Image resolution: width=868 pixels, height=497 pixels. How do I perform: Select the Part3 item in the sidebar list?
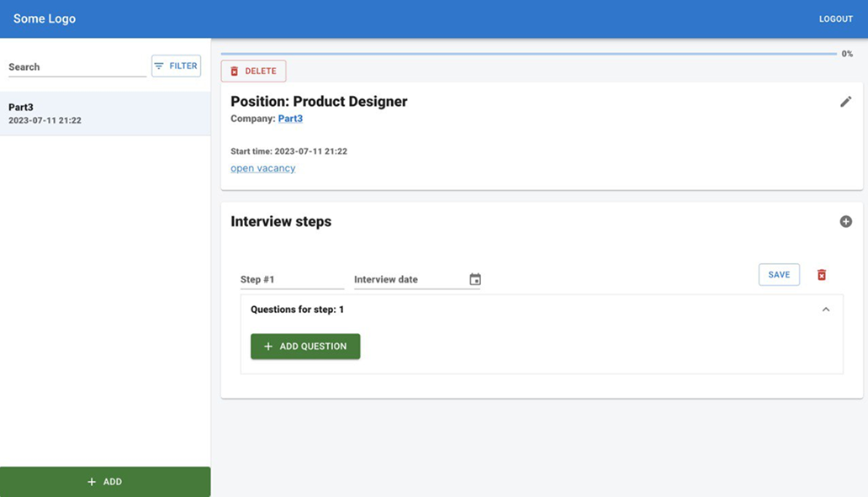point(105,113)
